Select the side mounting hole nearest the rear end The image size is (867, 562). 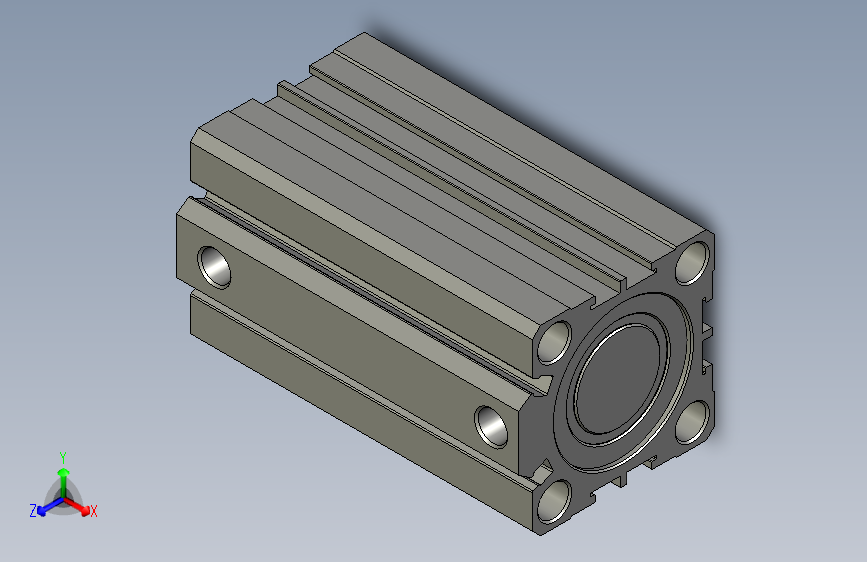[x=215, y=267]
